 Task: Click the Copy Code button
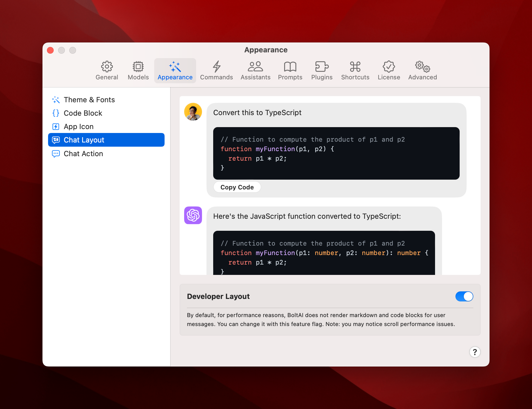pyautogui.click(x=237, y=187)
